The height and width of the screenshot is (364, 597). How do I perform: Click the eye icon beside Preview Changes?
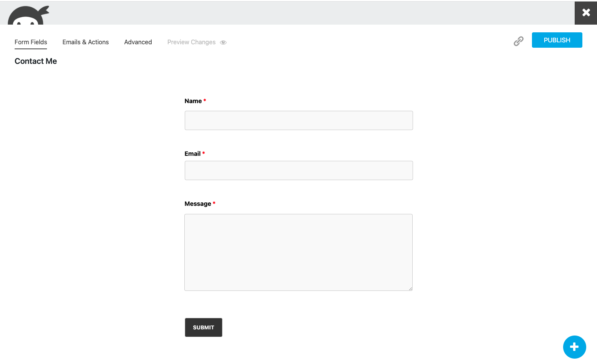coord(223,43)
